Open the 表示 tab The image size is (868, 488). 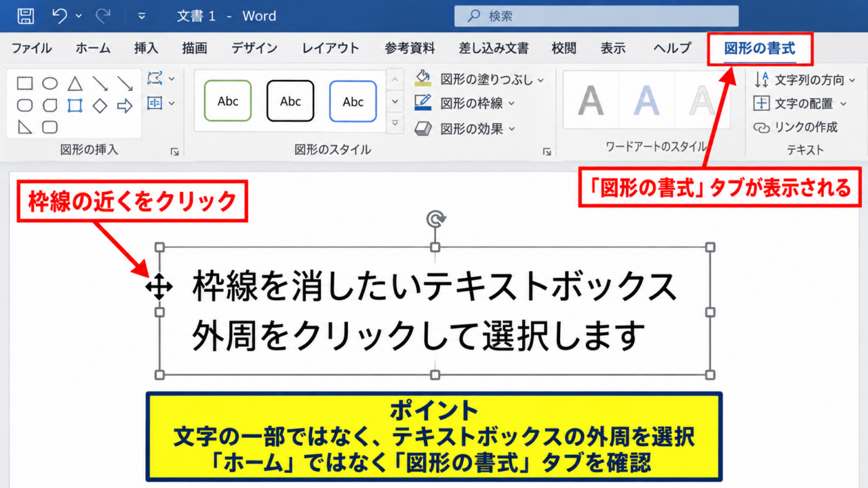613,48
